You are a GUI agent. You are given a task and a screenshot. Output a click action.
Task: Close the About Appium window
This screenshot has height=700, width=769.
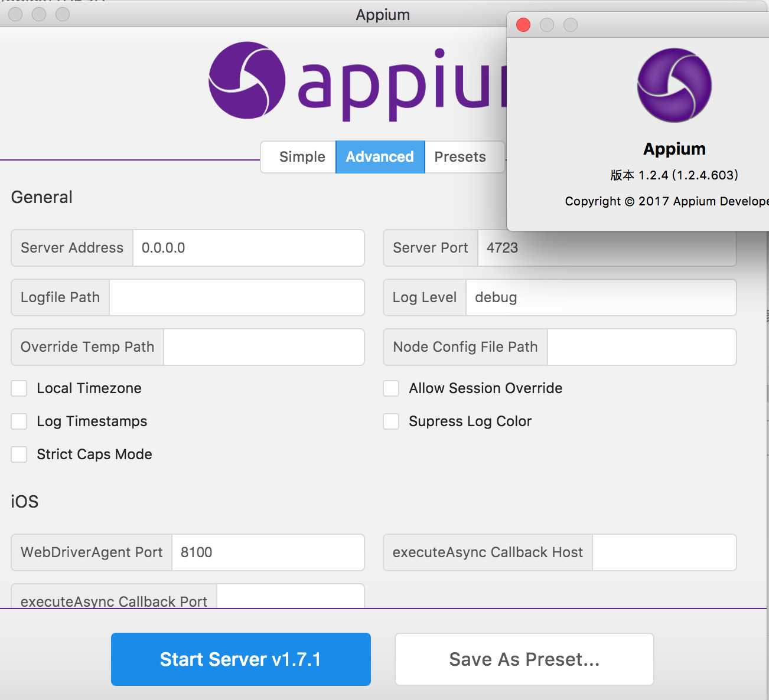coord(523,25)
